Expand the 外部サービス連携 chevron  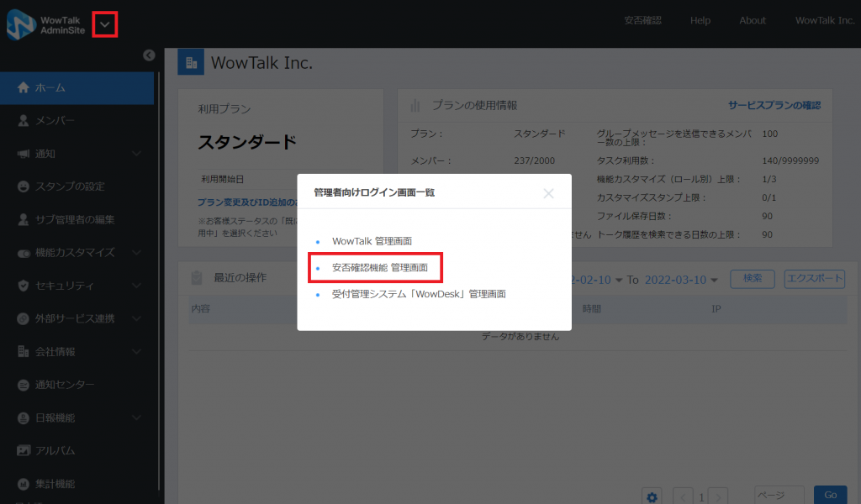pos(137,318)
